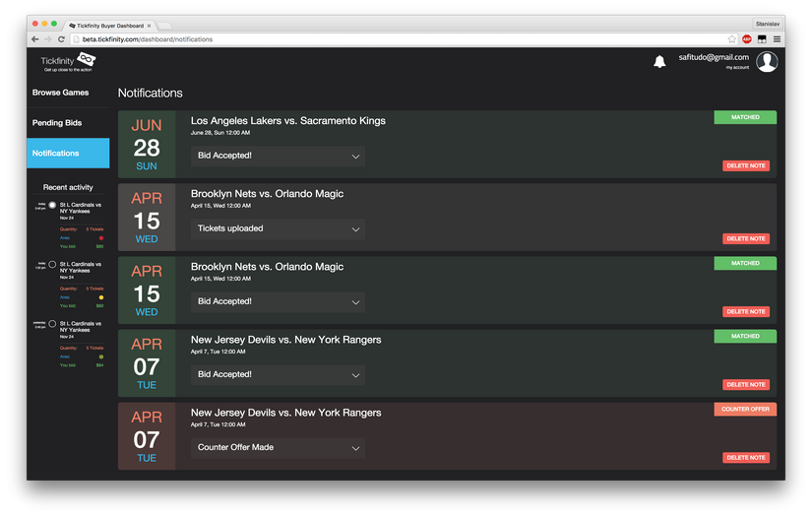Click the APR 07 TUE tile of the counter offer
This screenshot has width=812, height=517.
pyautogui.click(x=147, y=436)
